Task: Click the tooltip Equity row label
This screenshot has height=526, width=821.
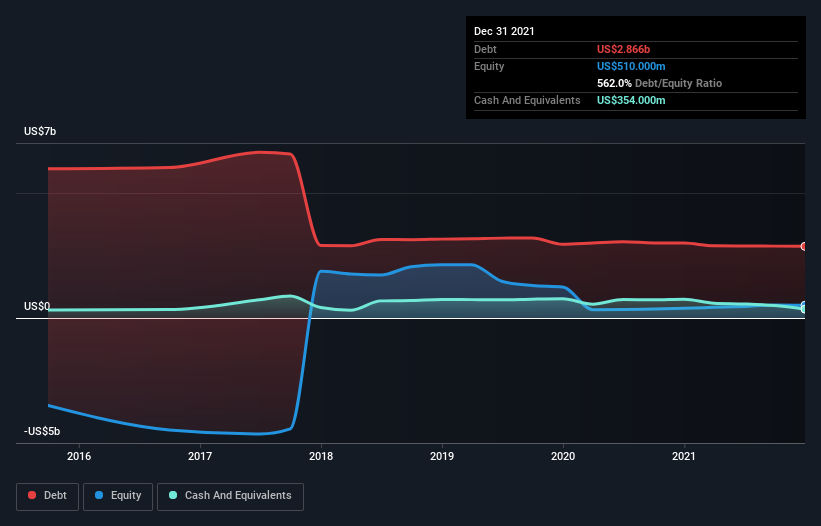Action: coord(489,66)
